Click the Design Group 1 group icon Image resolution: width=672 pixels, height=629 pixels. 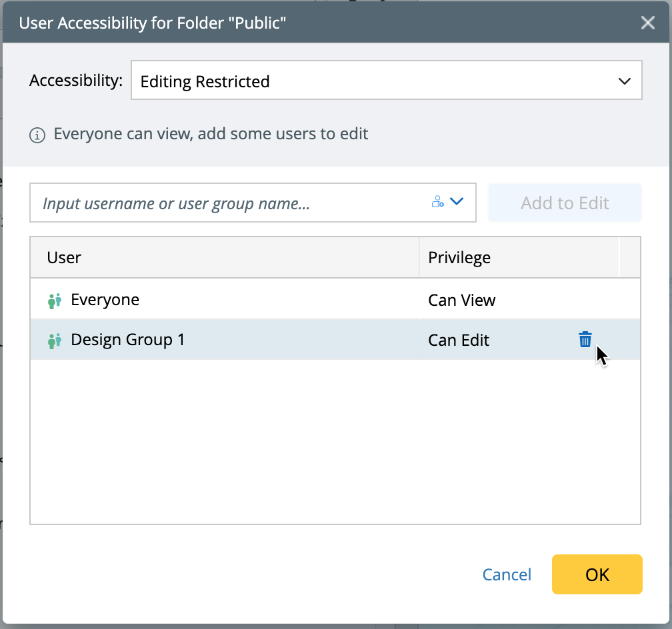55,340
